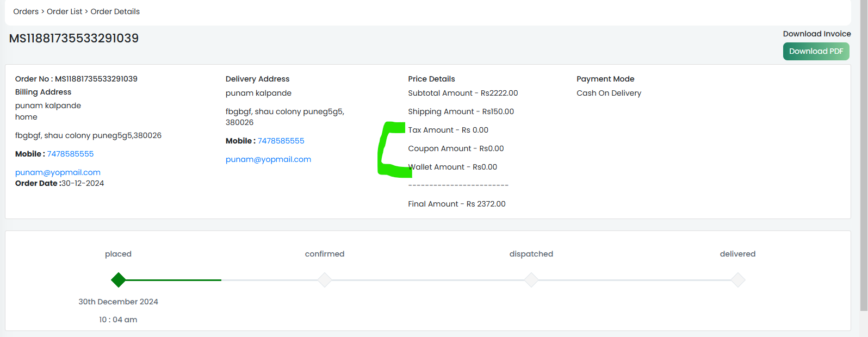
Task: Click the dispatched status diamond marker
Action: (531, 280)
